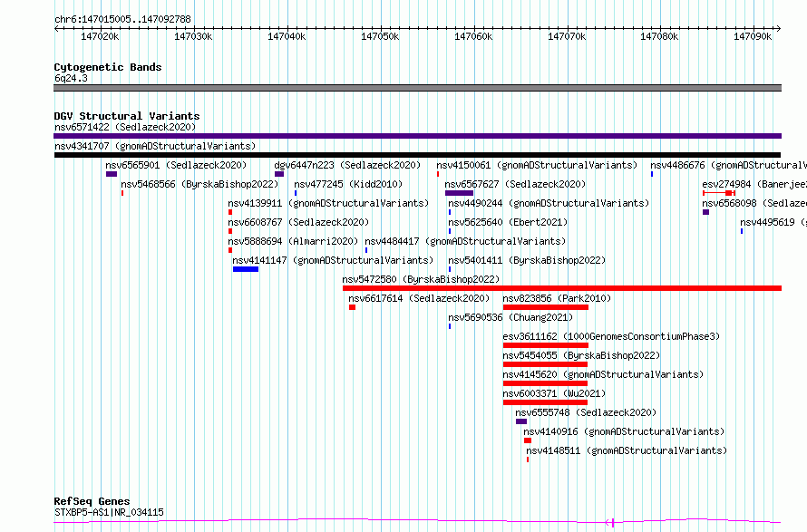The image size is (807, 532).
Task: Click the red nsv6617614 variant block
Action: tap(352, 307)
